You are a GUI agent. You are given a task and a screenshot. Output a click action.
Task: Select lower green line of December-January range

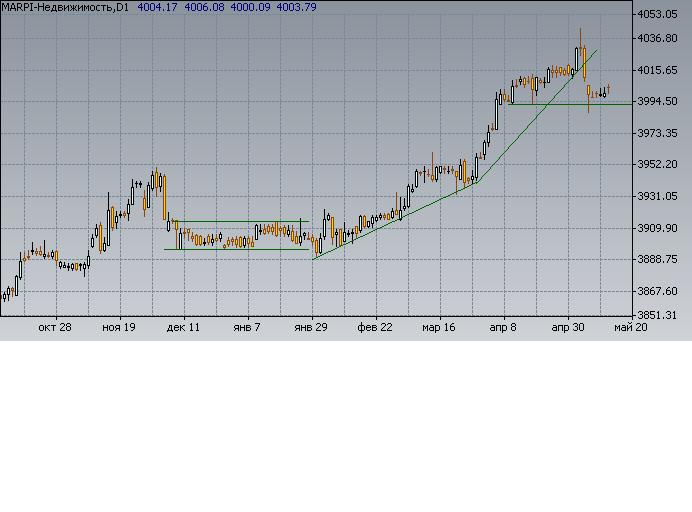(240, 249)
